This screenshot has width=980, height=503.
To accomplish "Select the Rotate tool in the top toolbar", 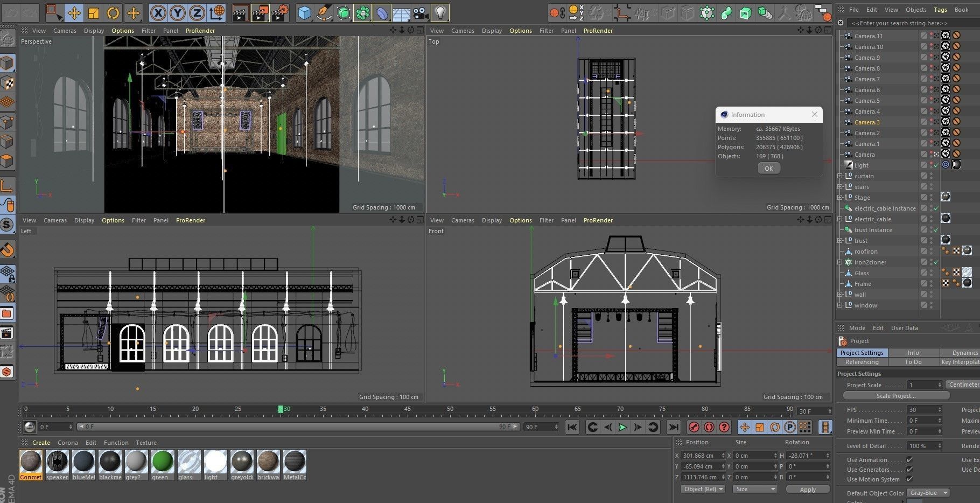I will 113,12.
